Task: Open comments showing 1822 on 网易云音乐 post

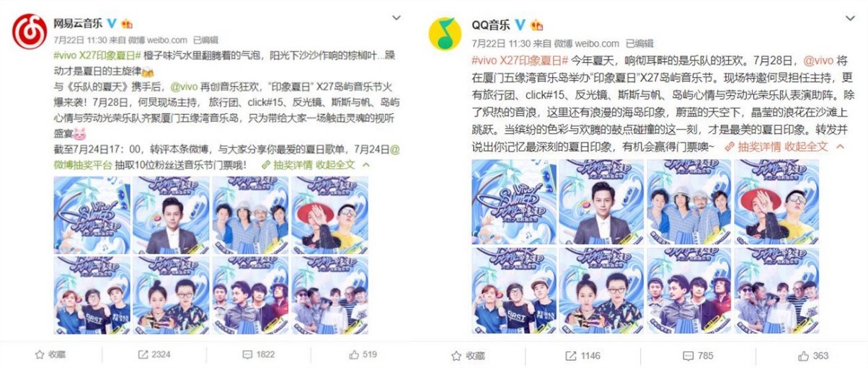Action: (x=259, y=354)
